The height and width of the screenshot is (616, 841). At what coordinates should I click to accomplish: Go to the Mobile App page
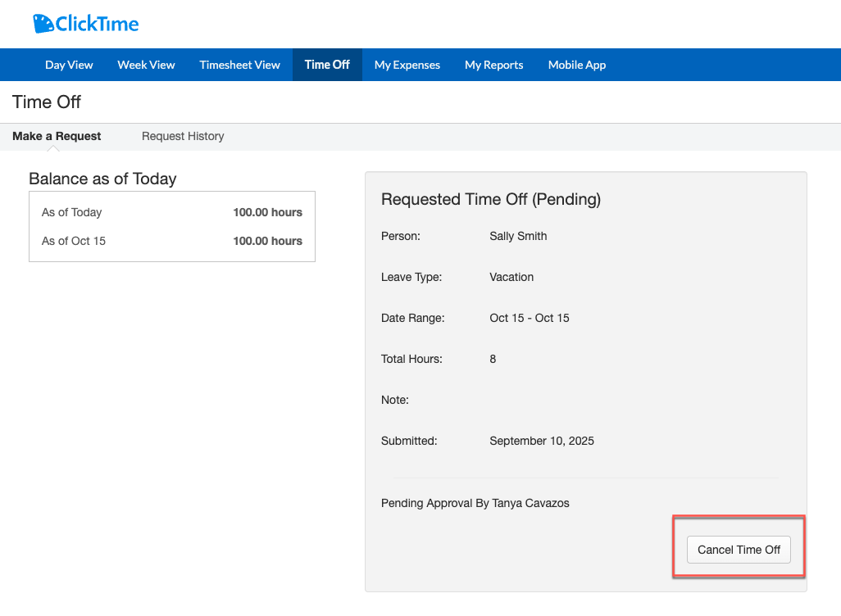[x=576, y=65]
